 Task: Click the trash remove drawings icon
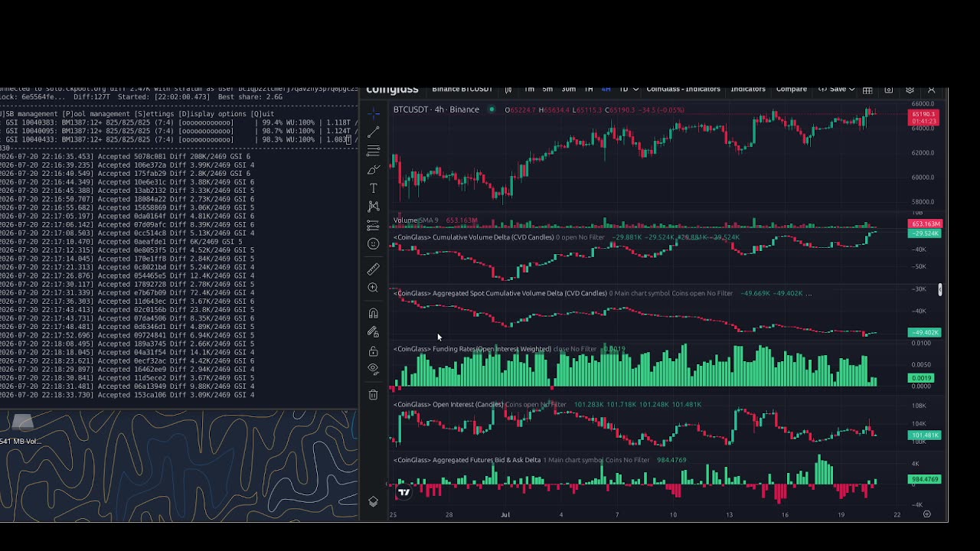point(373,394)
